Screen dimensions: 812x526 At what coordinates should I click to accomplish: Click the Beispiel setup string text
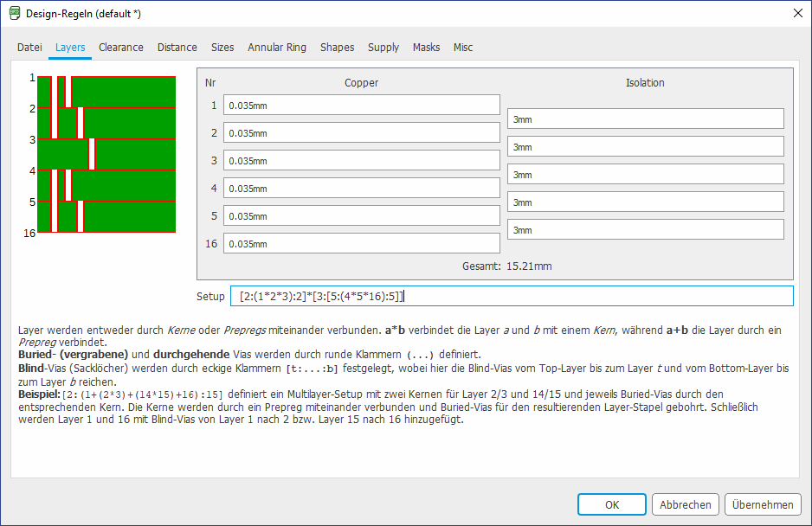click(x=143, y=394)
